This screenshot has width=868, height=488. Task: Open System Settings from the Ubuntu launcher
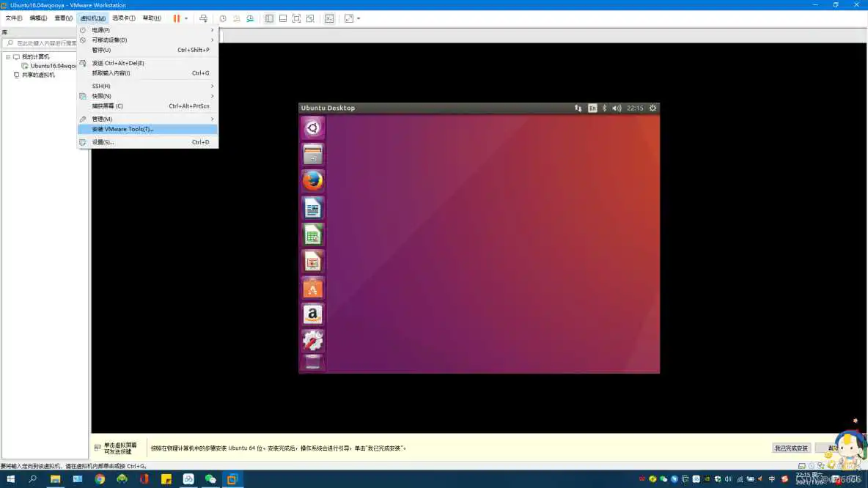pos(313,342)
